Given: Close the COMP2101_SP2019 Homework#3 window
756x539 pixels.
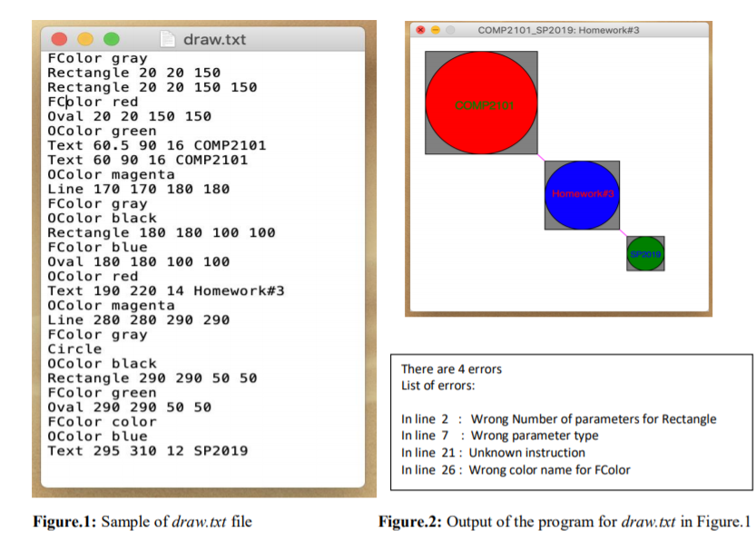Looking at the screenshot, I should coord(420,30).
